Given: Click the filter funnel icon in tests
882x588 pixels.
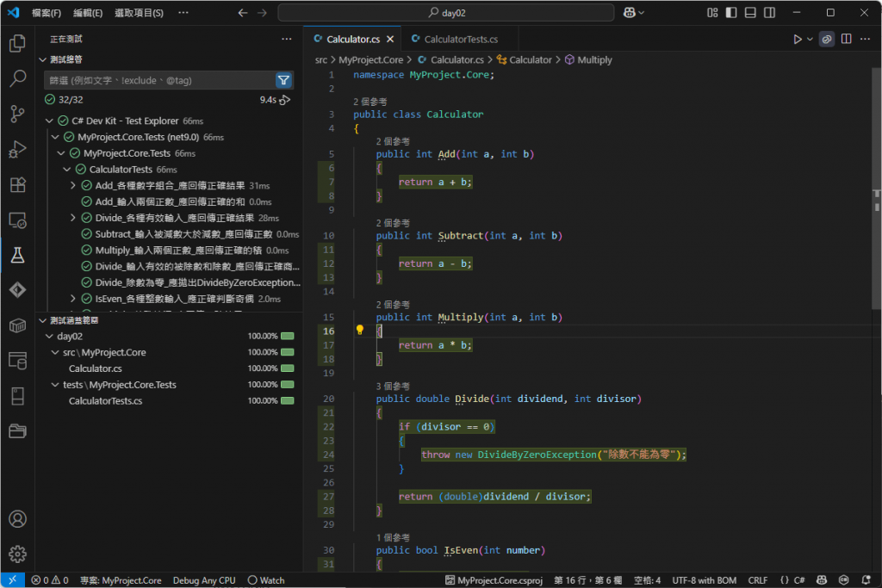Looking at the screenshot, I should pyautogui.click(x=283, y=80).
